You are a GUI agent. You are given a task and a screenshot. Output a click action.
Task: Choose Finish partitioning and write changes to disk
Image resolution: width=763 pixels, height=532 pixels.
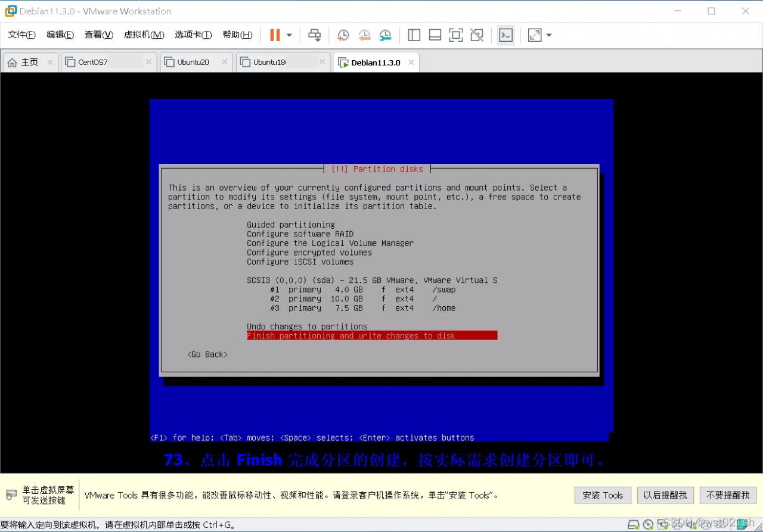[x=372, y=336]
